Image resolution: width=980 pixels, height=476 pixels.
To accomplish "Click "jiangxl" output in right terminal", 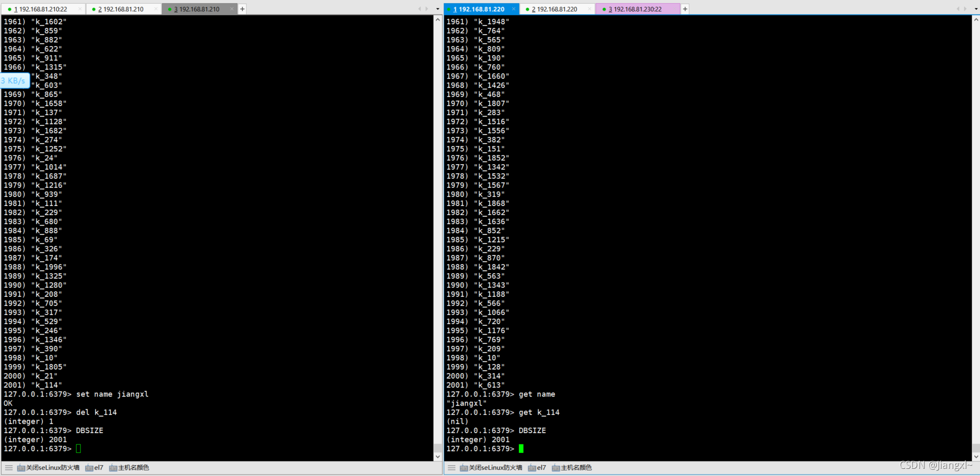I will (467, 403).
